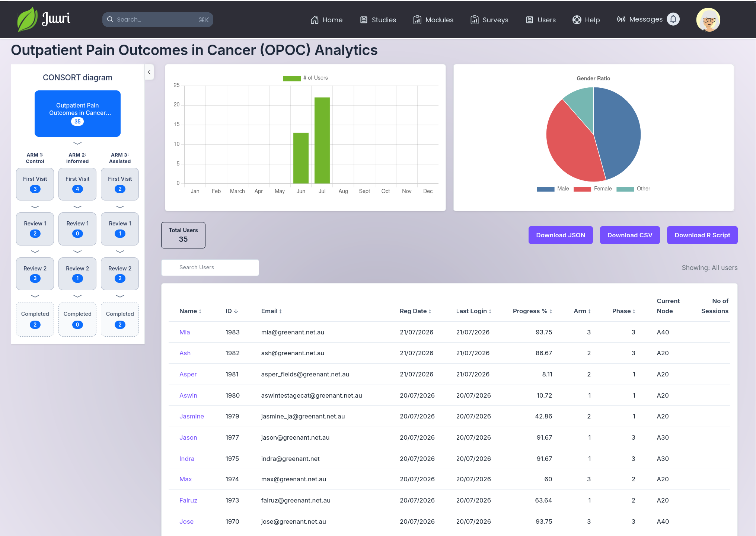The height and width of the screenshot is (536, 756).
Task: Click the Modules clipboard icon
Action: point(417,20)
